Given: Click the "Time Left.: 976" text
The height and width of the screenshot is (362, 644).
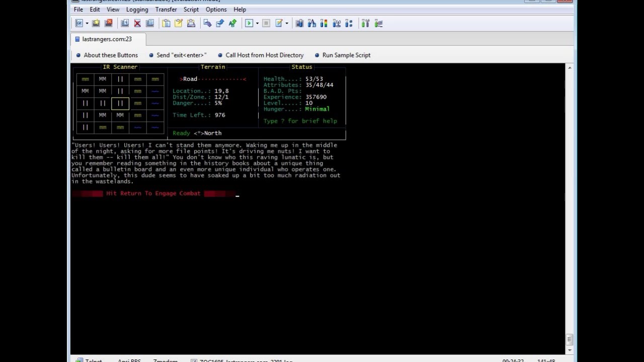Looking at the screenshot, I should 199,115.
